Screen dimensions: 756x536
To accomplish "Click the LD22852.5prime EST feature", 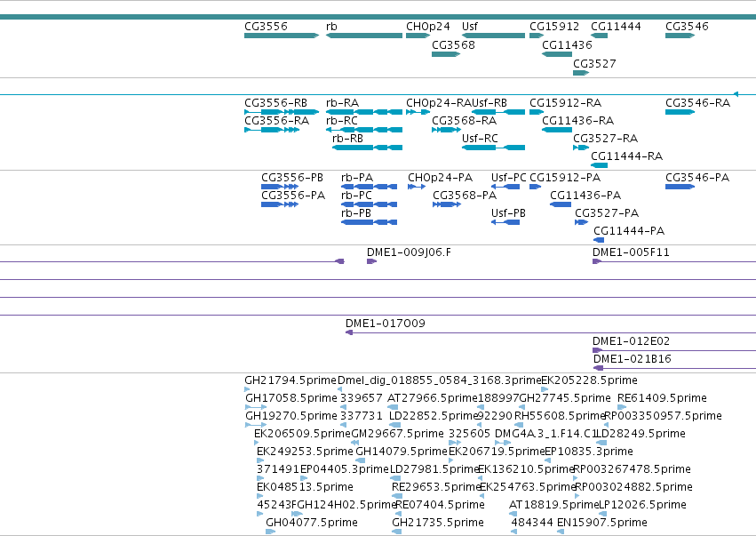I will coord(394,425).
